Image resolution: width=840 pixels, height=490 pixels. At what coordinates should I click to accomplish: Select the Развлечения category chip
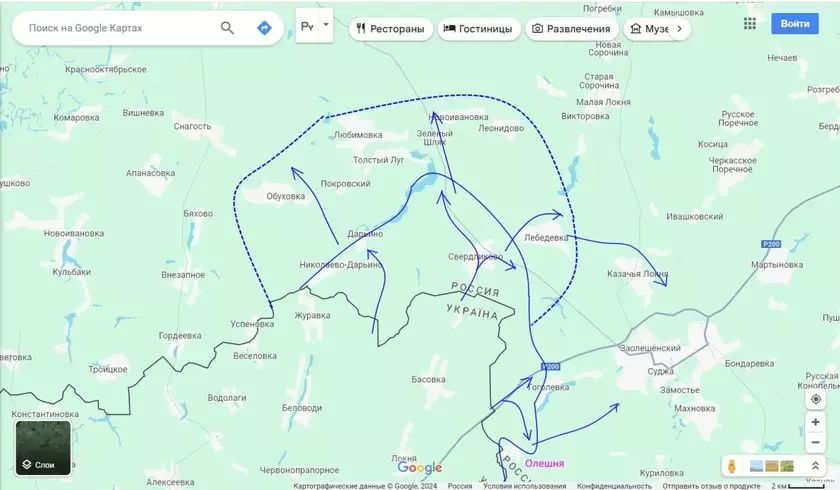(571, 29)
